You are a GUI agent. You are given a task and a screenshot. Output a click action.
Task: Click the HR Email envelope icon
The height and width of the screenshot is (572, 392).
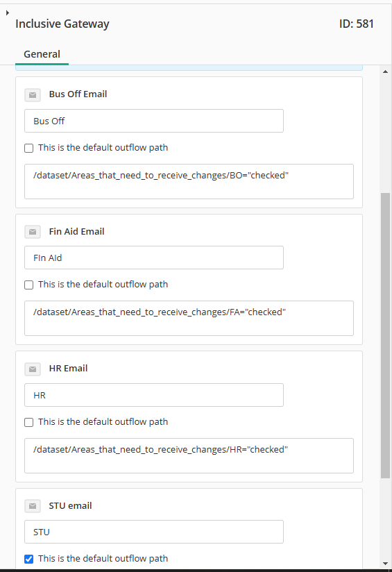33,369
